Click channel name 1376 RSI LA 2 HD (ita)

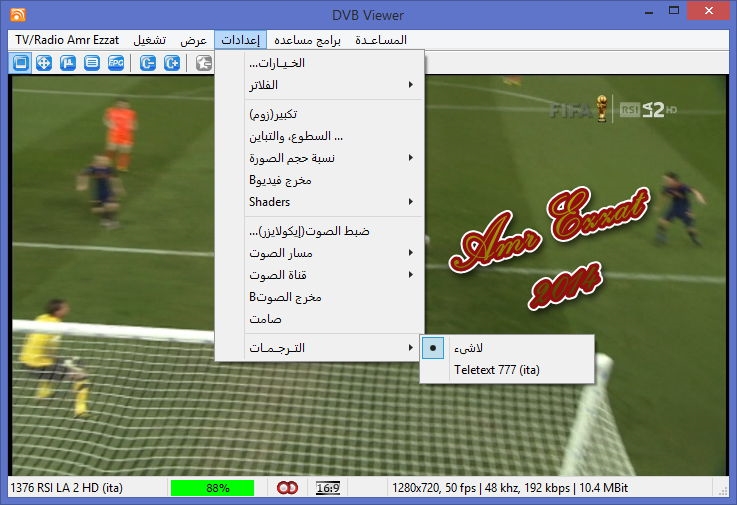click(x=67, y=488)
